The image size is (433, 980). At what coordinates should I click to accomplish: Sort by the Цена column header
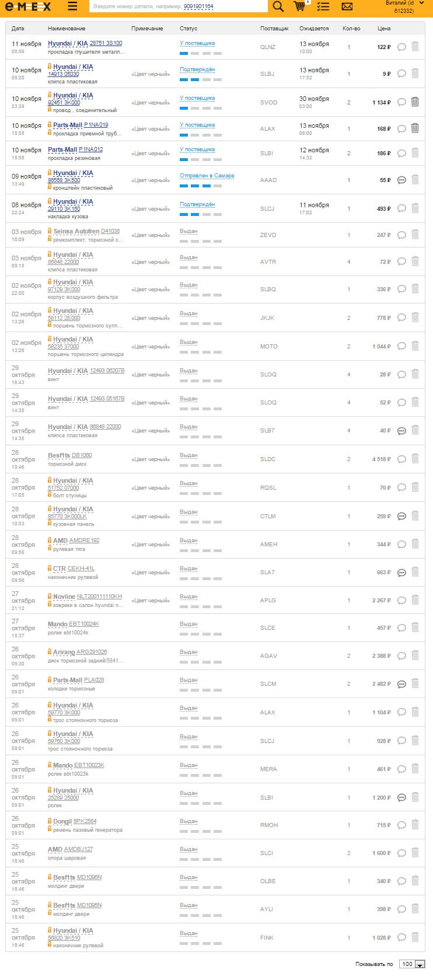(384, 28)
